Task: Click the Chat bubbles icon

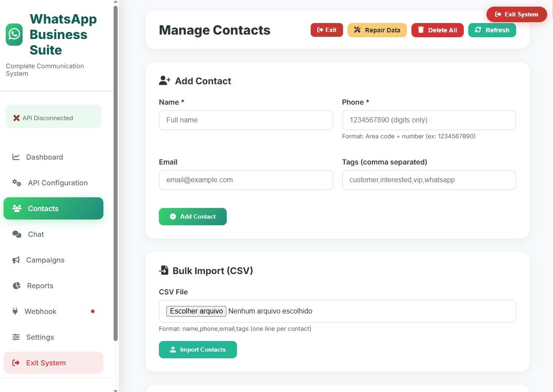Action: pos(17,234)
